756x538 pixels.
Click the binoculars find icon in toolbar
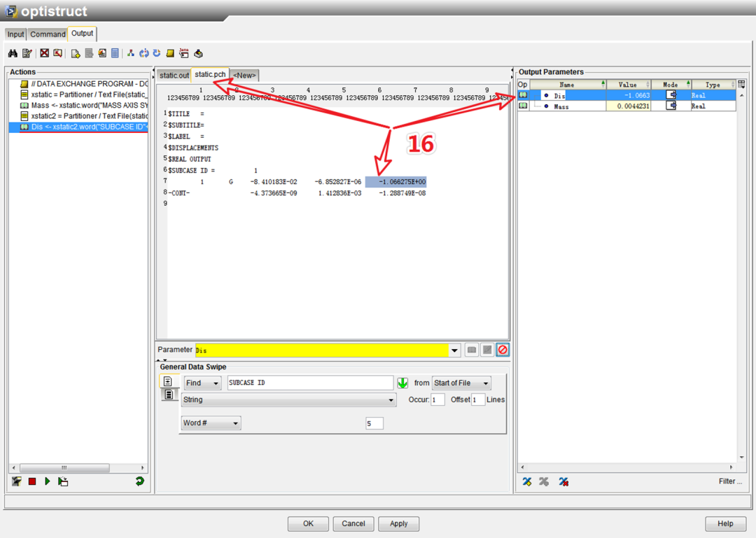point(13,53)
